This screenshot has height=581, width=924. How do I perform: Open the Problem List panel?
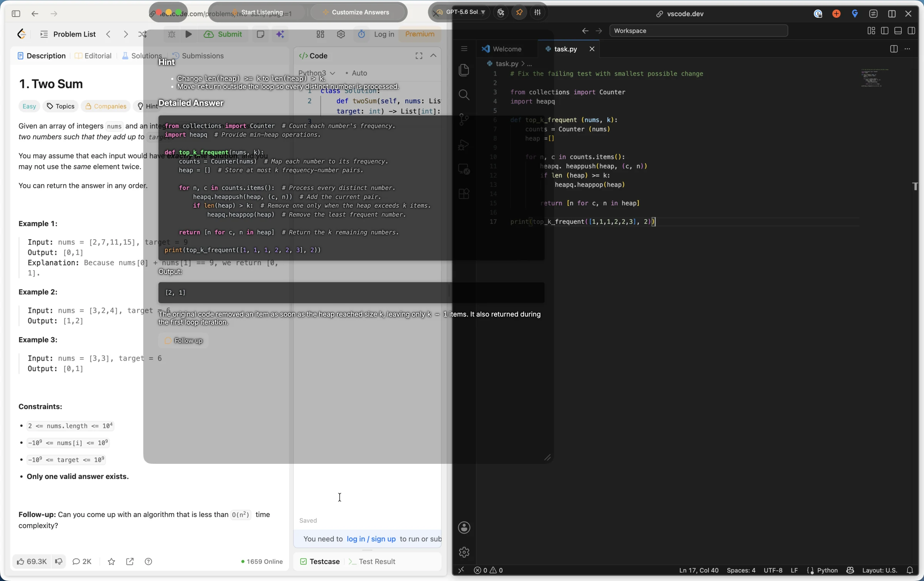click(68, 34)
